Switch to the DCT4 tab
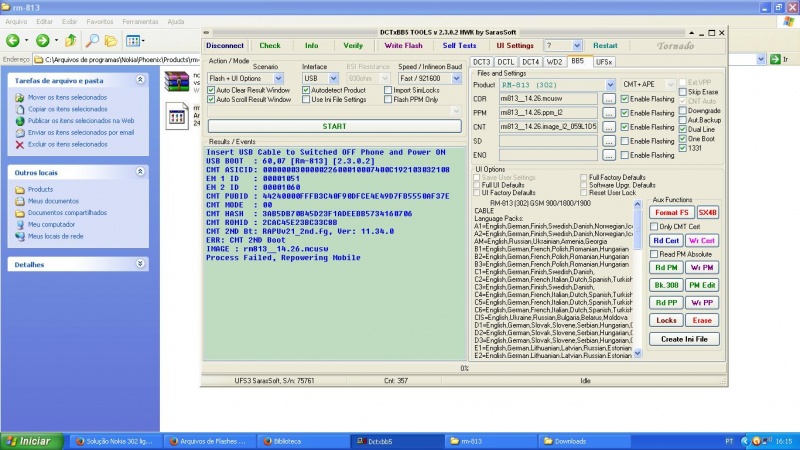 [x=530, y=62]
